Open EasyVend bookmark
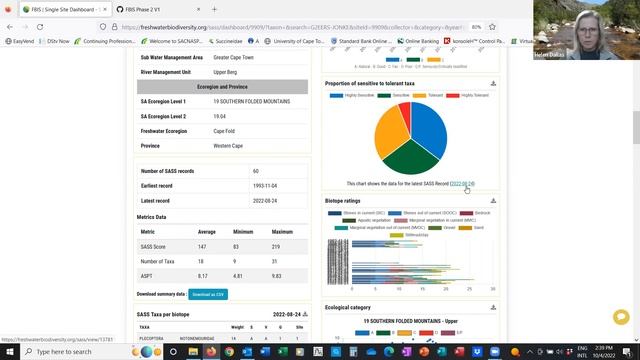 click(20, 41)
